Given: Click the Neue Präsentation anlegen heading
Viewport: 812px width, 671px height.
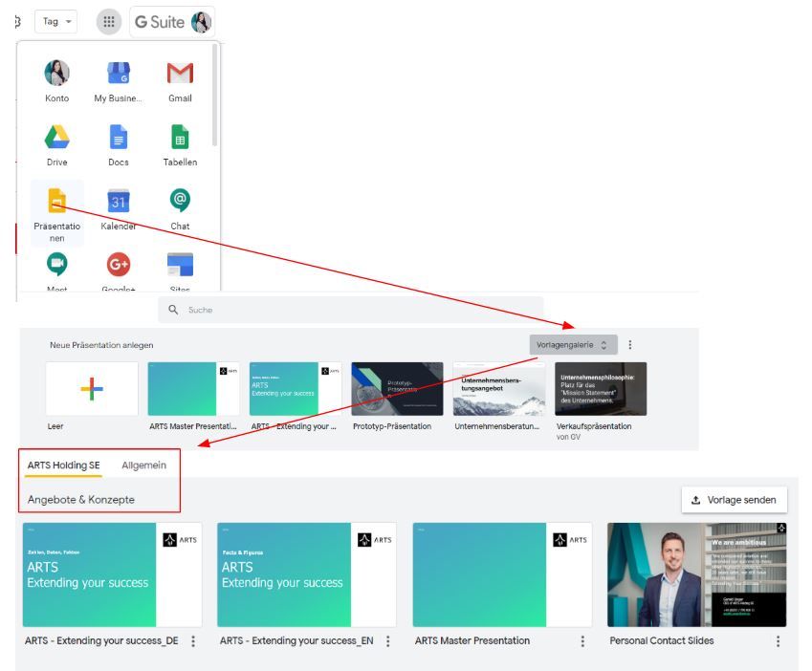Looking at the screenshot, I should click(101, 345).
